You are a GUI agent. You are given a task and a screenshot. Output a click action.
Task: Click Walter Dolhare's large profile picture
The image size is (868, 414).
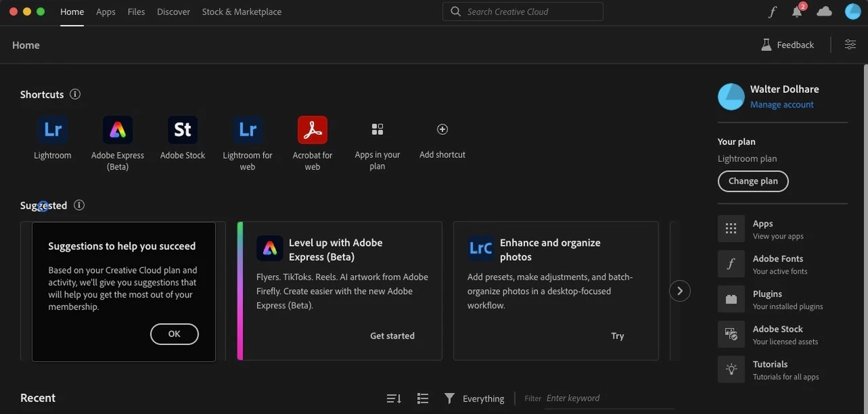click(731, 97)
